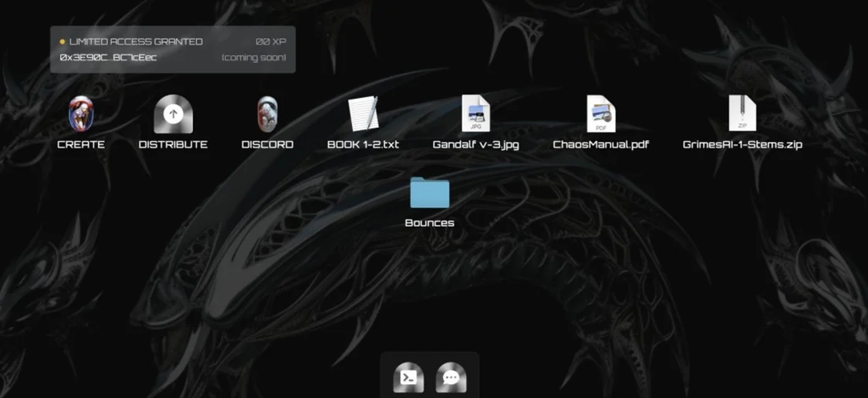868x398 pixels.
Task: Click the (coming soon) label
Action: point(254,58)
